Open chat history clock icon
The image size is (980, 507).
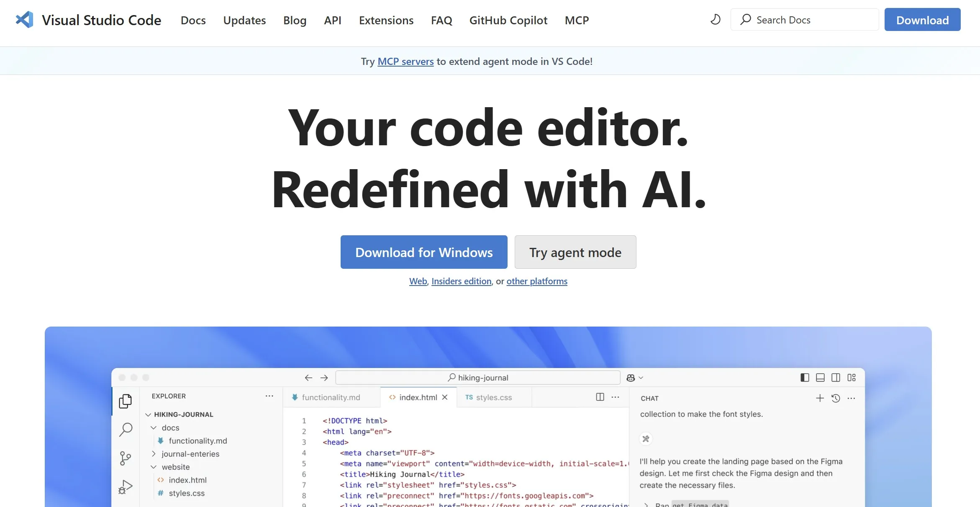[x=836, y=398]
